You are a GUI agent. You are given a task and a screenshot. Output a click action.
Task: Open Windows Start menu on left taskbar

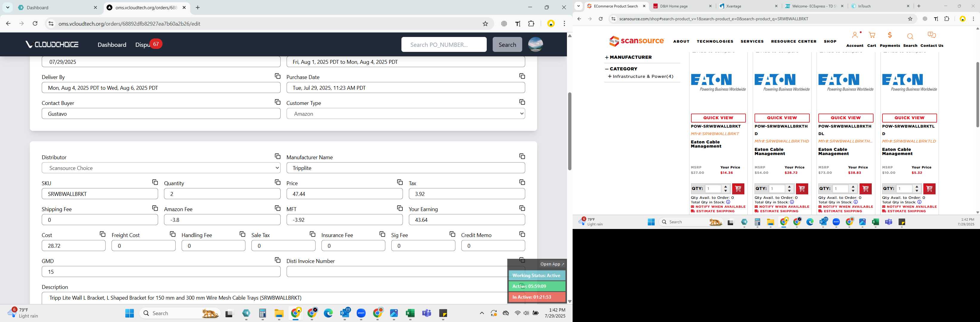pyautogui.click(x=129, y=313)
